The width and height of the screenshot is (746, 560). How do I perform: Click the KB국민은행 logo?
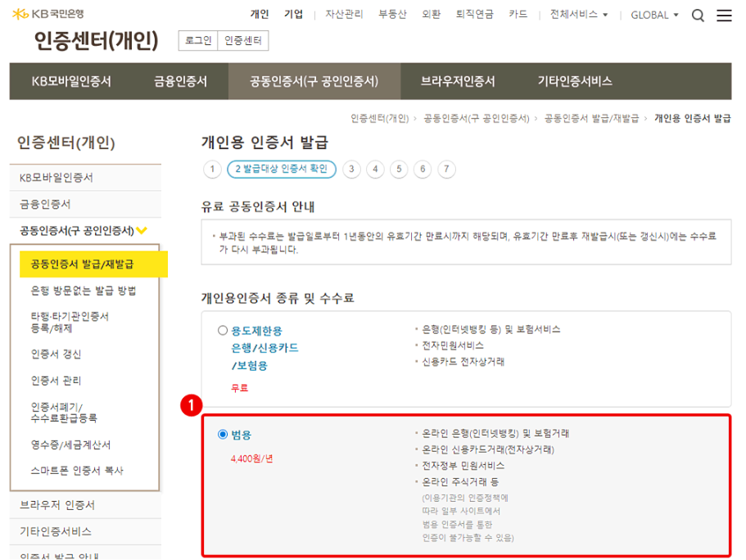click(x=47, y=14)
